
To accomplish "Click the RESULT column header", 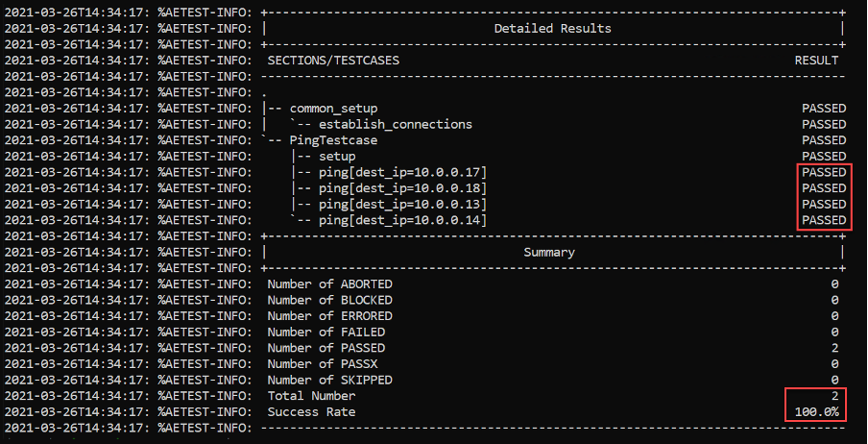I will coord(816,61).
